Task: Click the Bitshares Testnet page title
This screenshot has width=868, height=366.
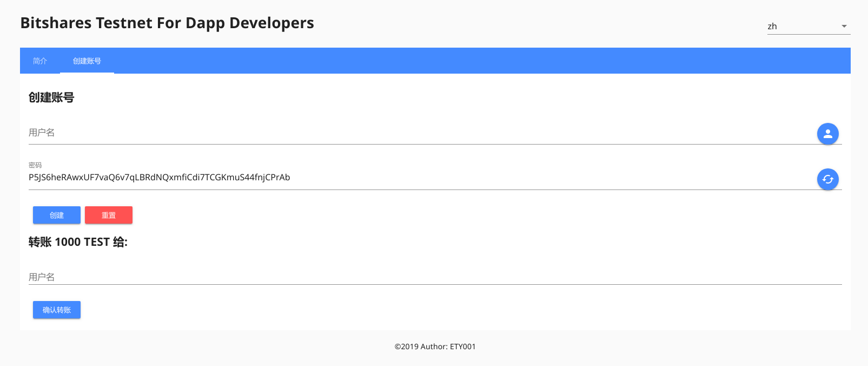Action: [x=167, y=23]
